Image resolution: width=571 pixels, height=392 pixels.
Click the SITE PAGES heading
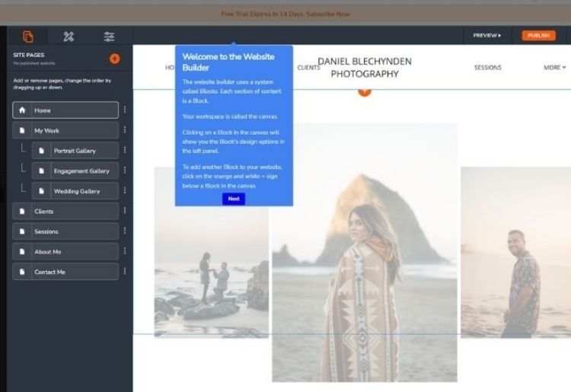click(x=29, y=55)
